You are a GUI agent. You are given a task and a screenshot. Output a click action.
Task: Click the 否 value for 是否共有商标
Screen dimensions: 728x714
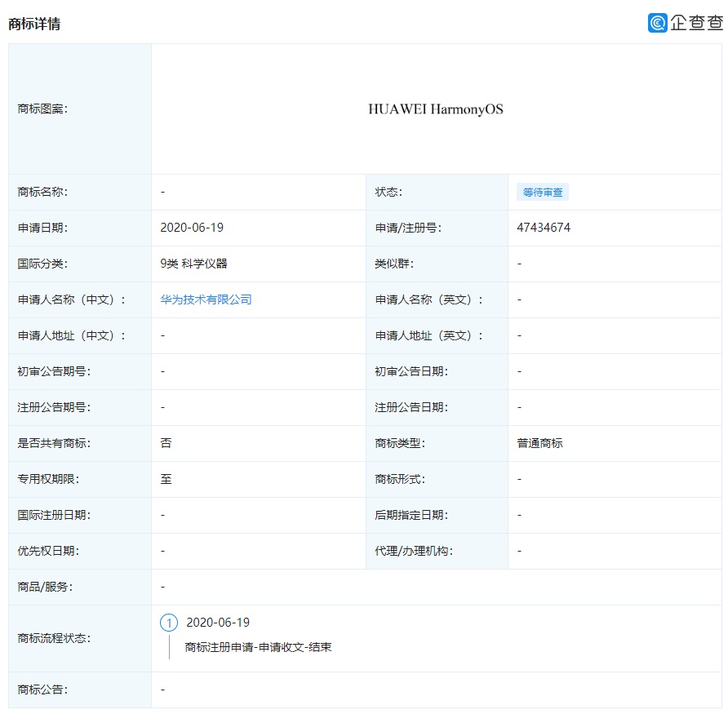click(x=166, y=443)
